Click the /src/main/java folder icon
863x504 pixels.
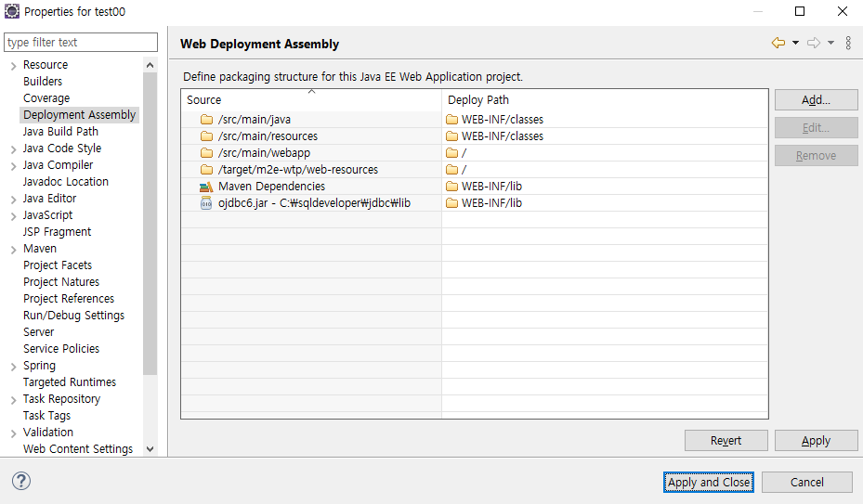point(207,120)
